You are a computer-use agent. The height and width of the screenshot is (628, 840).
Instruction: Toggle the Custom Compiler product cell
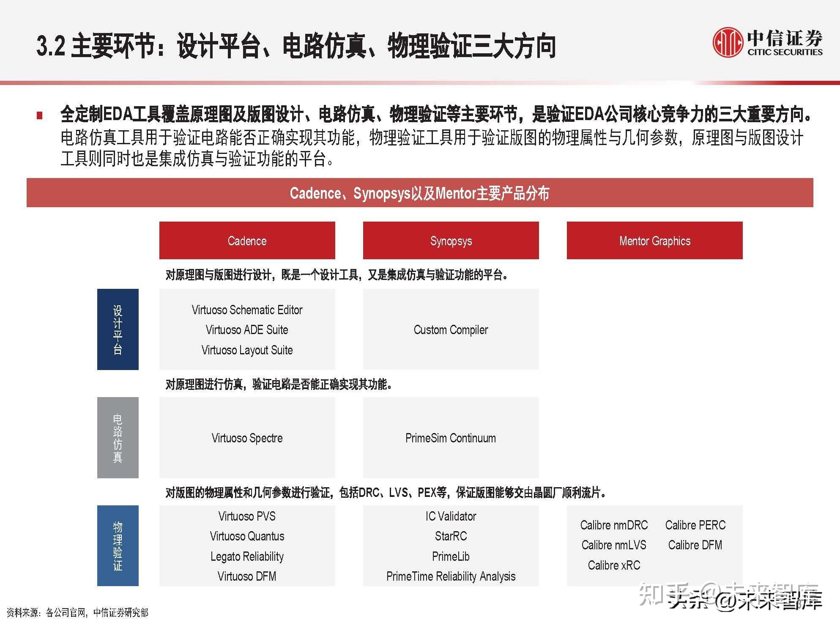451,330
